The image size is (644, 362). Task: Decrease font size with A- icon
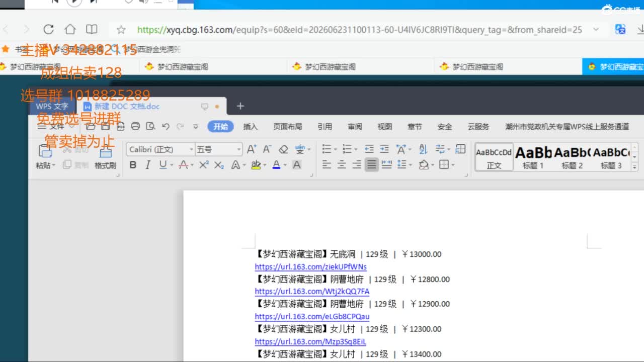[267, 149]
